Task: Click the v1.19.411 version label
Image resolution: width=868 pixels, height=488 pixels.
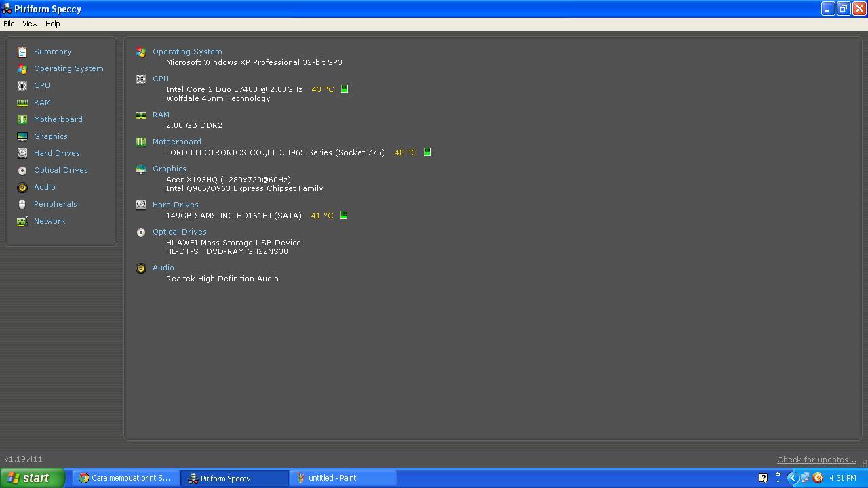Action: 23,459
